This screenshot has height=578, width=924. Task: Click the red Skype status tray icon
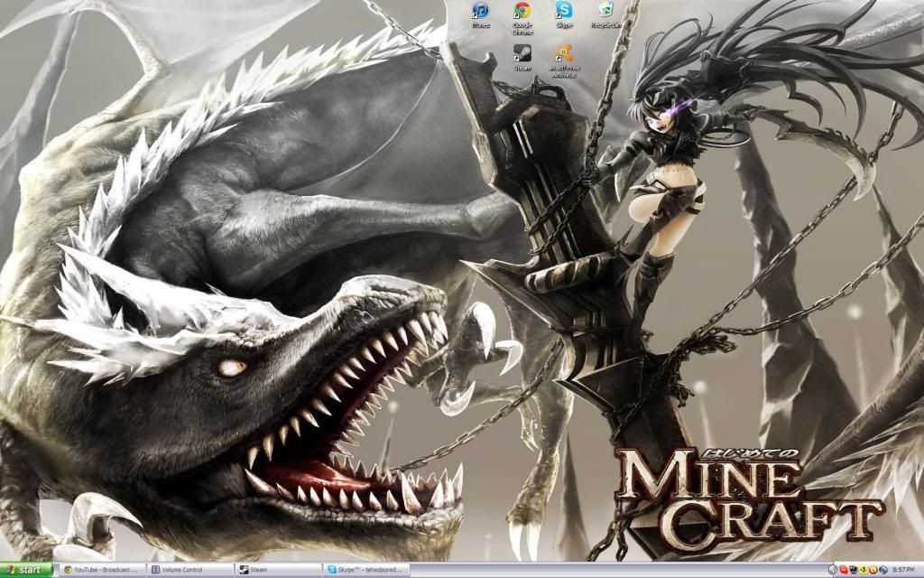click(x=843, y=570)
